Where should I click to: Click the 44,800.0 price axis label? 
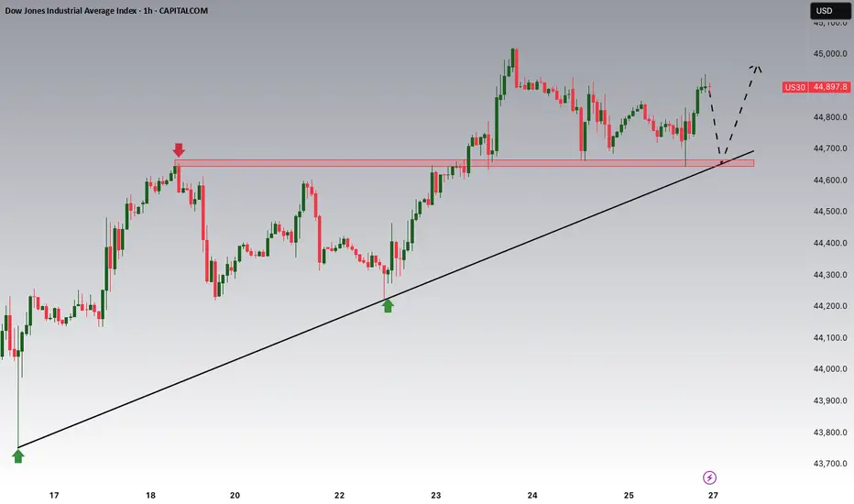pyautogui.click(x=830, y=116)
